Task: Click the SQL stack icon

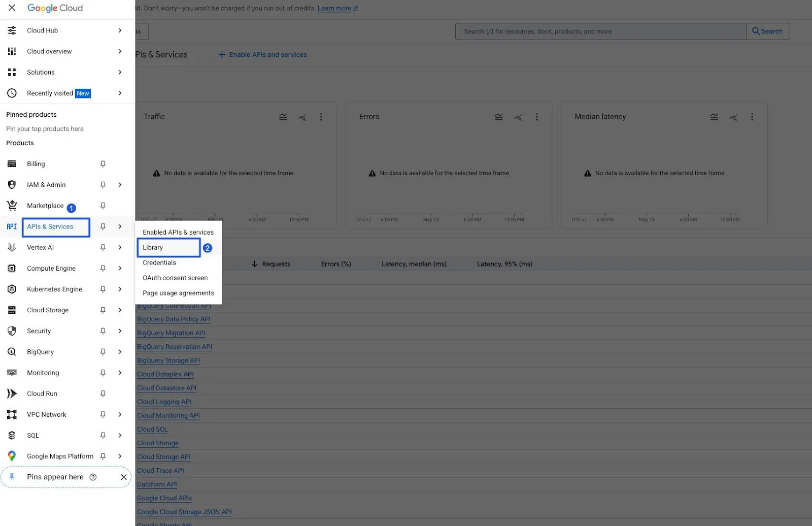Action: [x=12, y=435]
